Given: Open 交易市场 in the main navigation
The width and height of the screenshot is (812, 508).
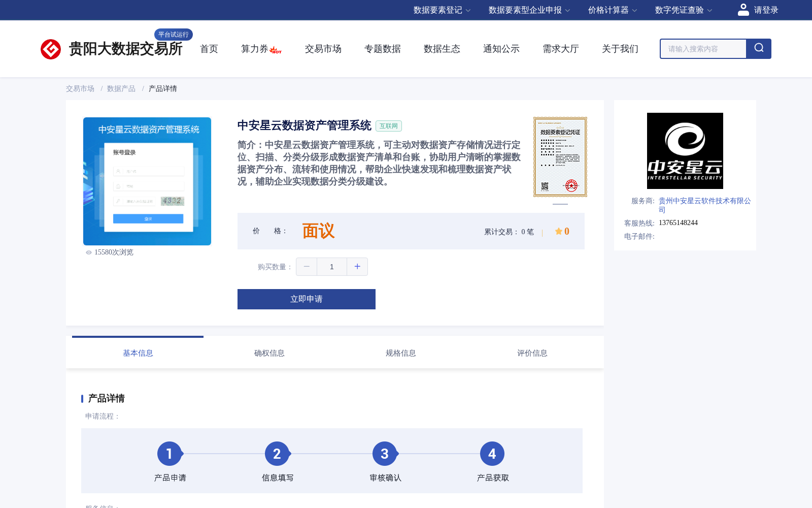Looking at the screenshot, I should coord(323,49).
